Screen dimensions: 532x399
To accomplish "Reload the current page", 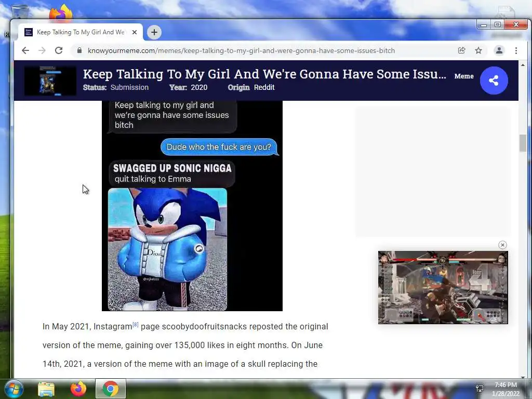I will tap(59, 50).
